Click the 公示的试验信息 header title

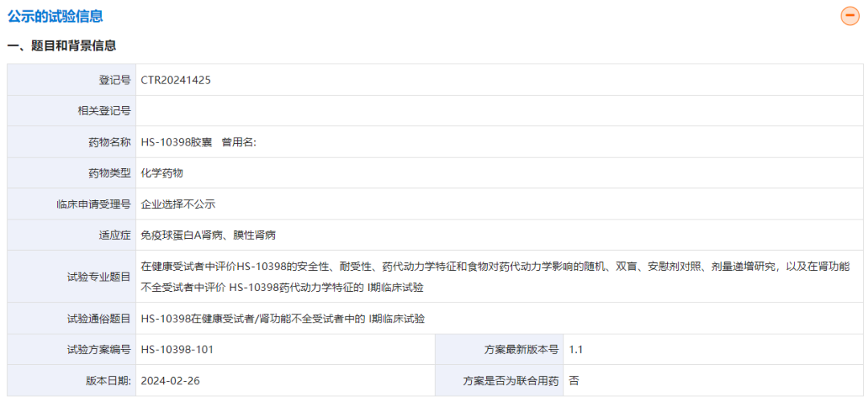55,16
